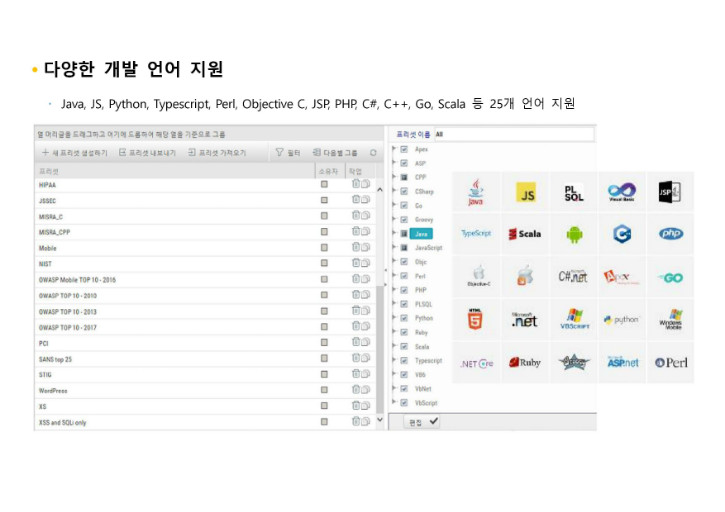Click 프리셋 내보내기 export button
The image size is (725, 512).
click(x=147, y=153)
